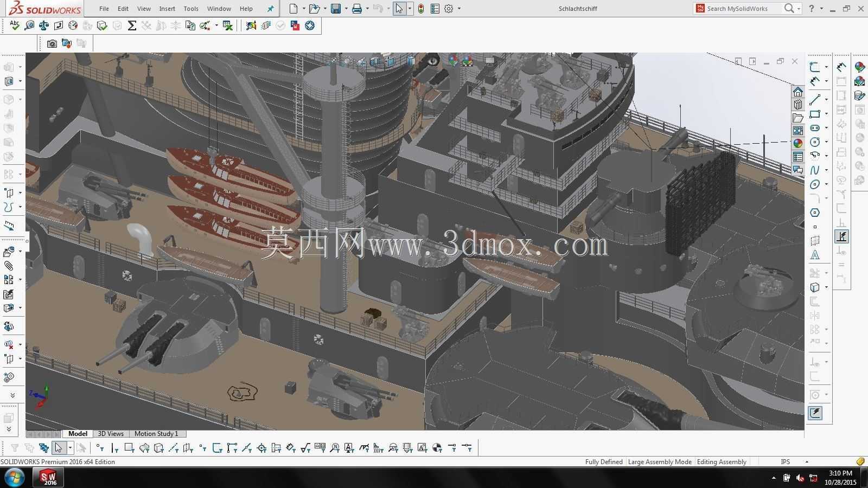Open the search type dropdown arrow
Screen dimensions: 868x488
[799, 9]
